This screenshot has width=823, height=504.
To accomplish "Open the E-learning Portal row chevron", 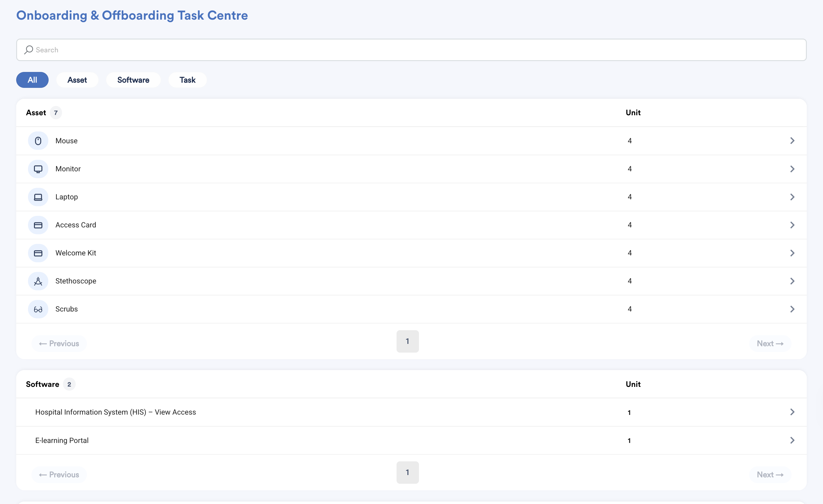I will 792,440.
